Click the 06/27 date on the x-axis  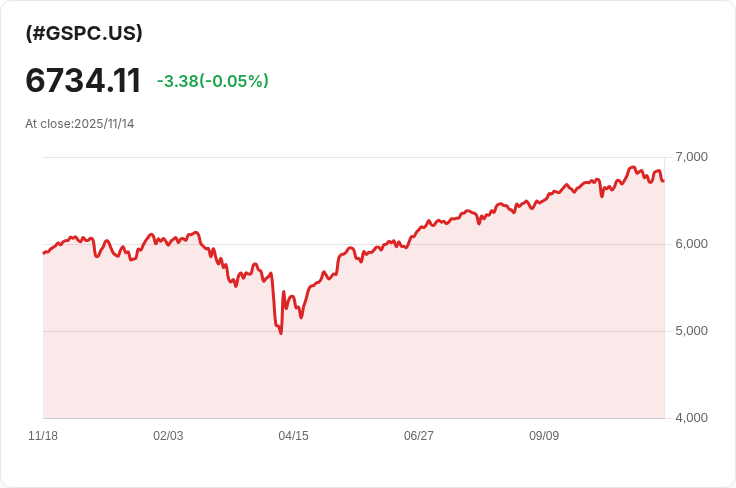418,436
